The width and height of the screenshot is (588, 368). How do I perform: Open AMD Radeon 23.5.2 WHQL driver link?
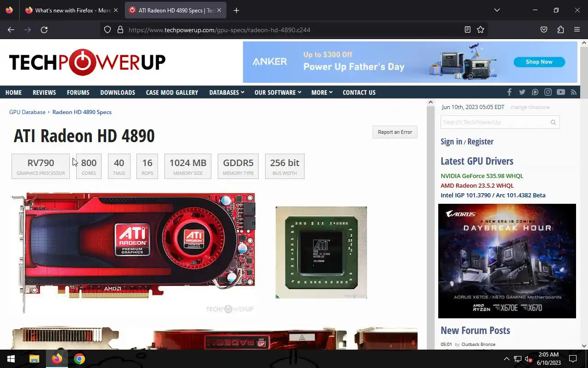pyautogui.click(x=477, y=185)
